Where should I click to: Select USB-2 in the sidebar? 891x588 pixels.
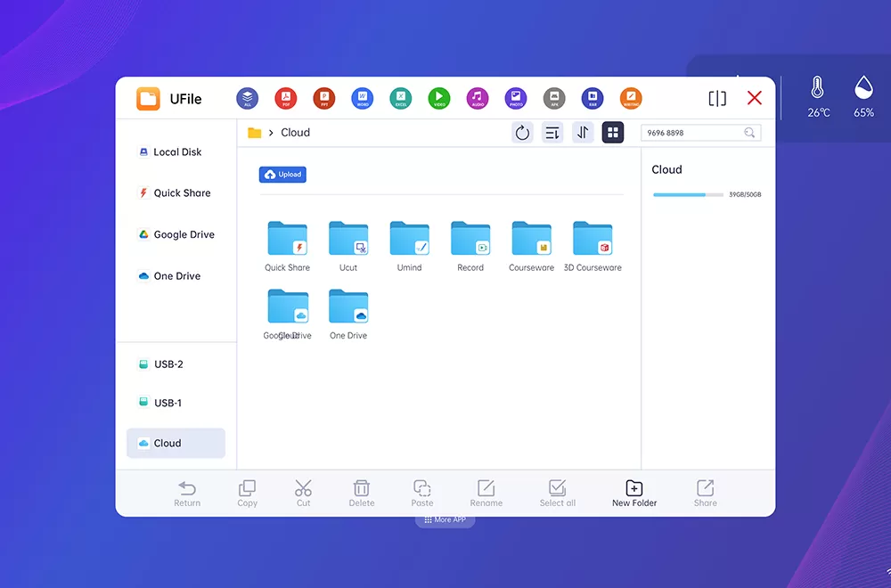tap(161, 364)
